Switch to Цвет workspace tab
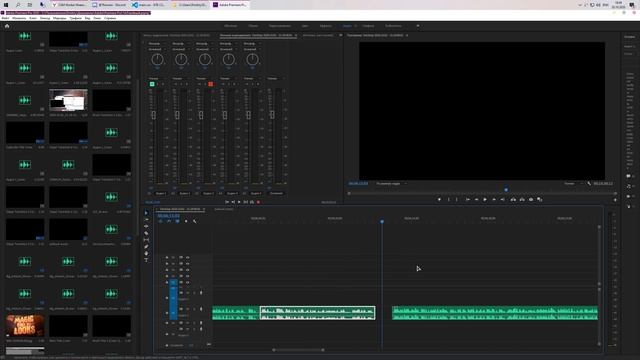Image resolution: width=640 pixels, height=360 pixels. (305, 26)
